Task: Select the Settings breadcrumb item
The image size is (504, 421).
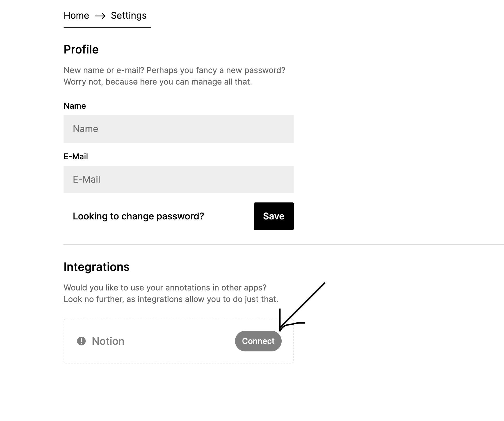Action: (x=129, y=16)
